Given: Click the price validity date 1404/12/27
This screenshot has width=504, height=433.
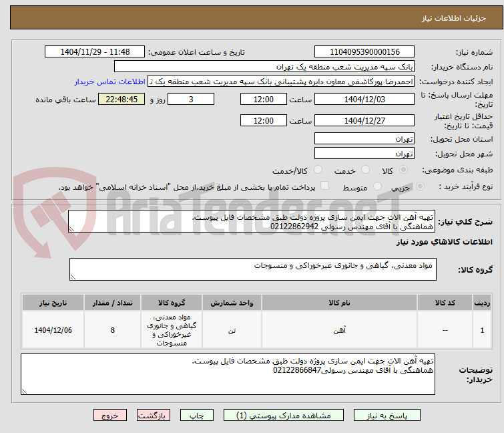Looking at the screenshot, I should click(x=364, y=121).
